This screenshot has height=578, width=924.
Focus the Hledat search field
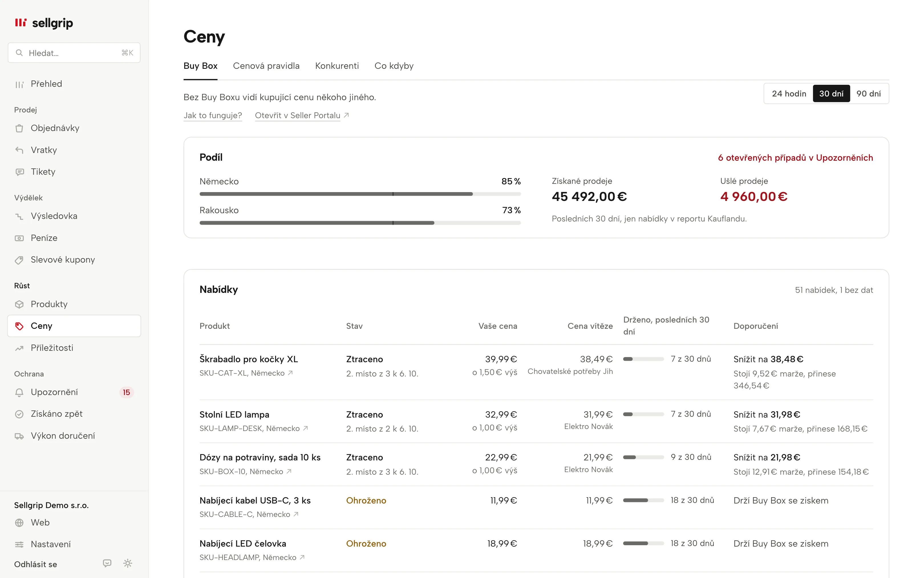[x=74, y=53]
